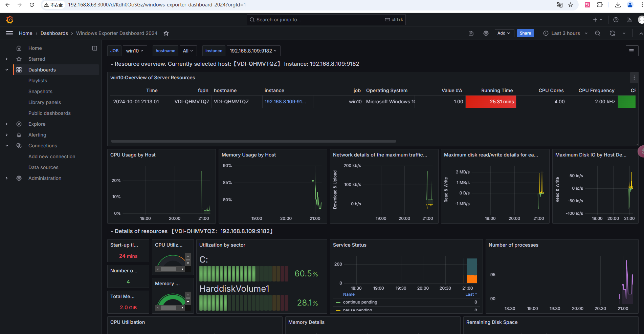Click the save dashboard icon

(x=471, y=33)
